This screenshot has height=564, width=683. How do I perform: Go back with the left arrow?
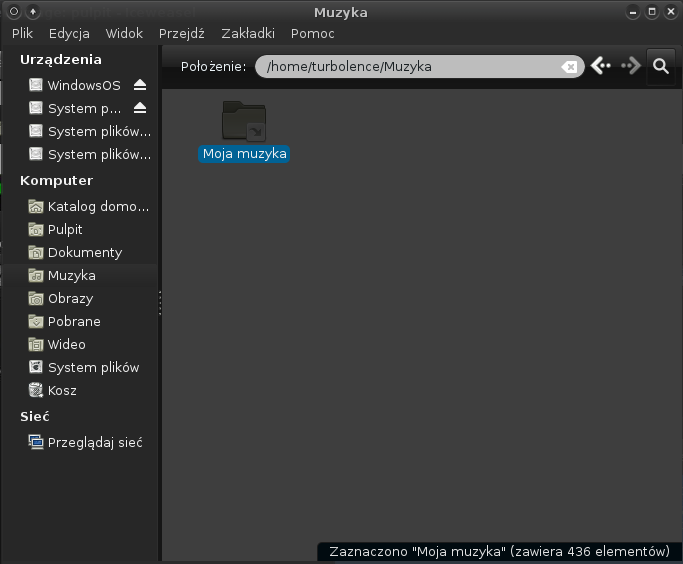(600, 66)
